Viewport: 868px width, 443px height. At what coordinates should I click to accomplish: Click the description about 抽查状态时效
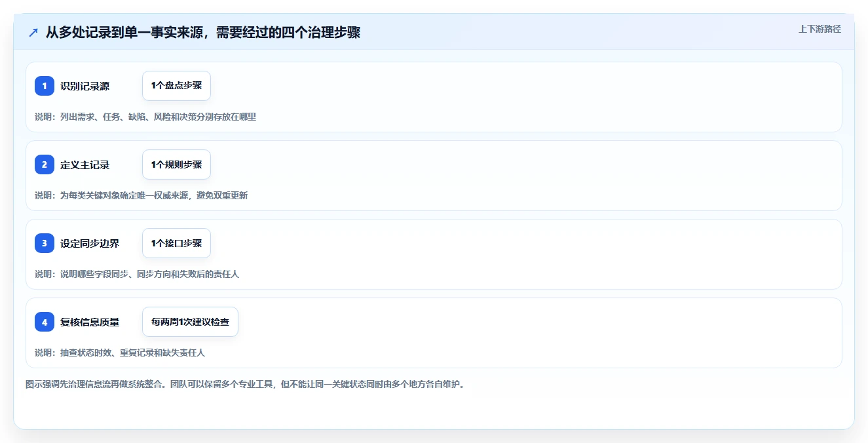point(120,353)
